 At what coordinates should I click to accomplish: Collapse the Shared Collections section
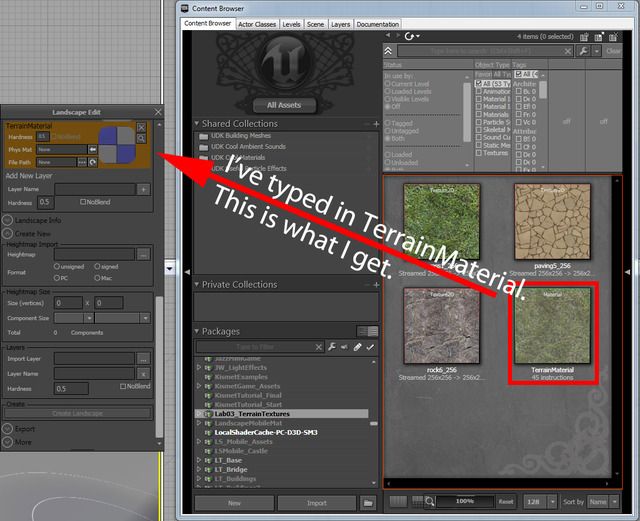click(x=197, y=123)
